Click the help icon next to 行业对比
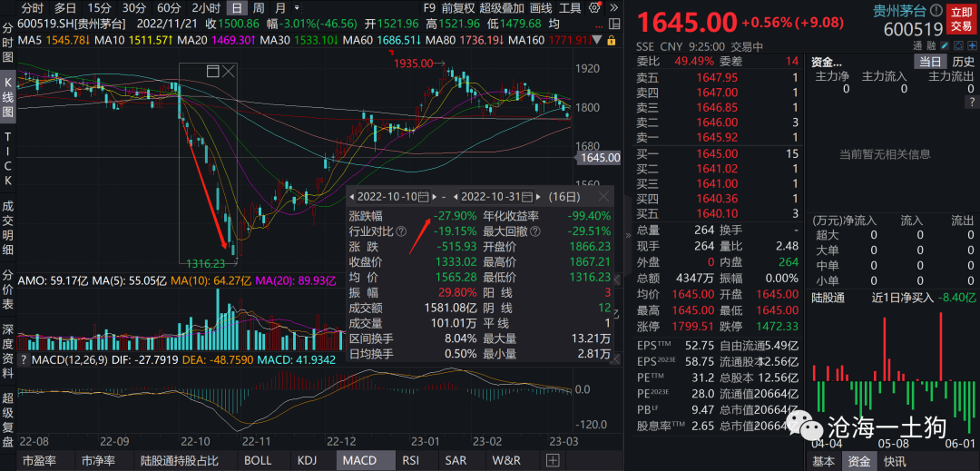The width and height of the screenshot is (980, 471). pyautogui.click(x=401, y=231)
